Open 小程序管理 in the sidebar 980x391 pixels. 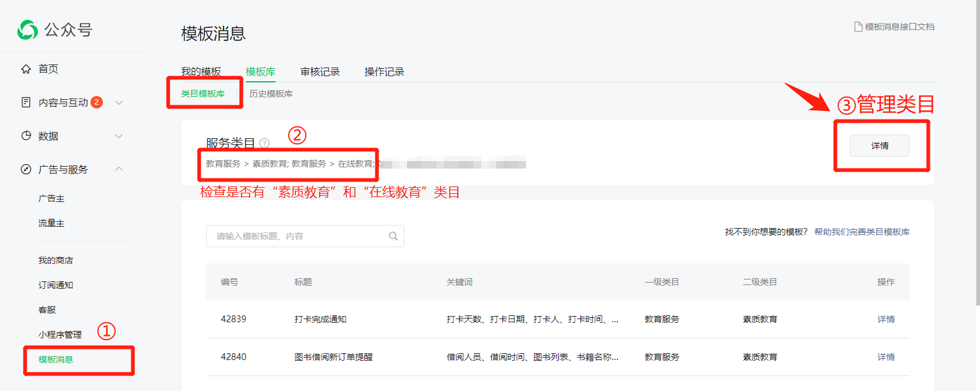pos(60,335)
